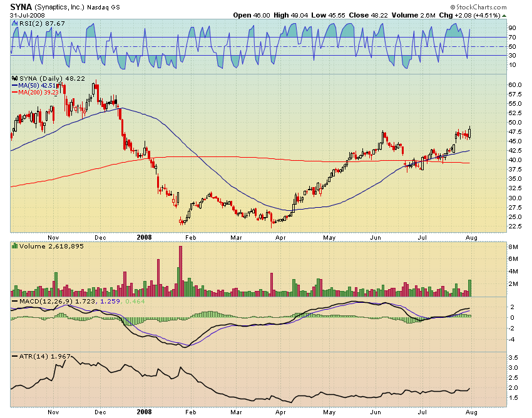532x418 pixels.
Task: Select the Open 46.00 value
Action: click(x=252, y=15)
